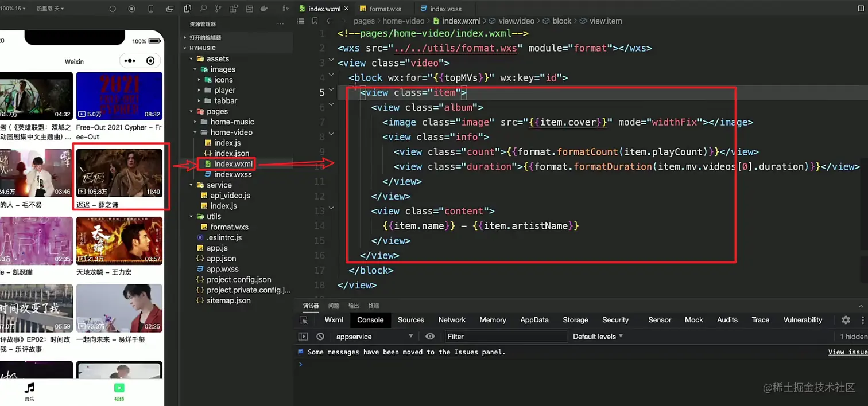Switch to the index.wxss editor tab

click(x=445, y=9)
